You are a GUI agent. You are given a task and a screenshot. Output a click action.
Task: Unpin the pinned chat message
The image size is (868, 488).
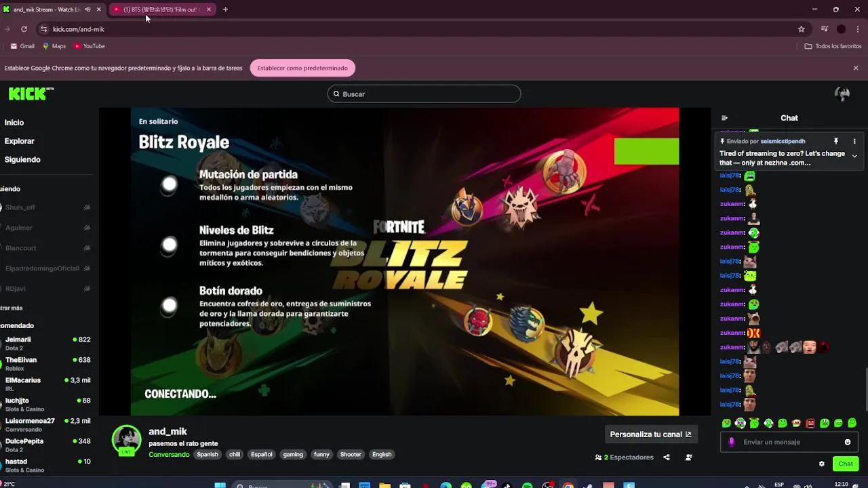[x=836, y=141]
